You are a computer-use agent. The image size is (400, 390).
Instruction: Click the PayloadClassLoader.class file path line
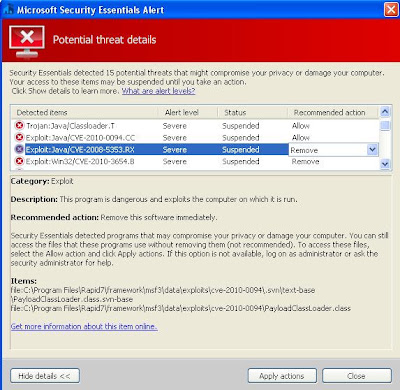(180, 308)
